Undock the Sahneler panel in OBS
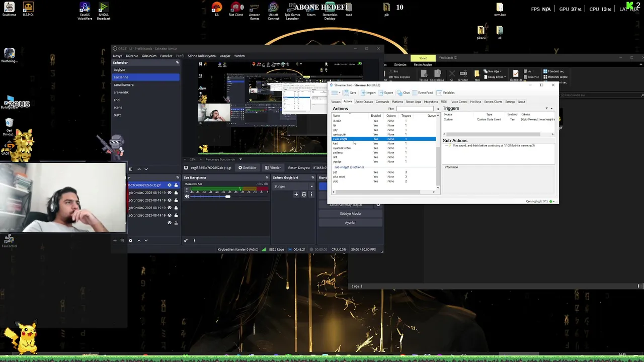Image resolution: width=644 pixels, height=362 pixels. (177, 63)
